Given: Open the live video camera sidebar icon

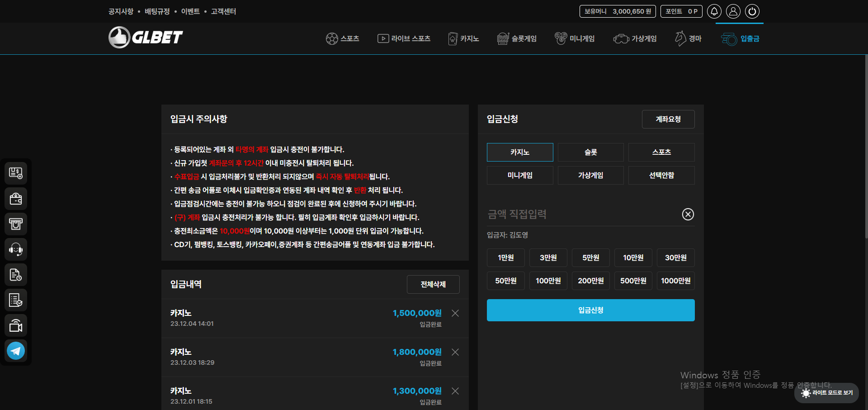Looking at the screenshot, I should tap(16, 325).
